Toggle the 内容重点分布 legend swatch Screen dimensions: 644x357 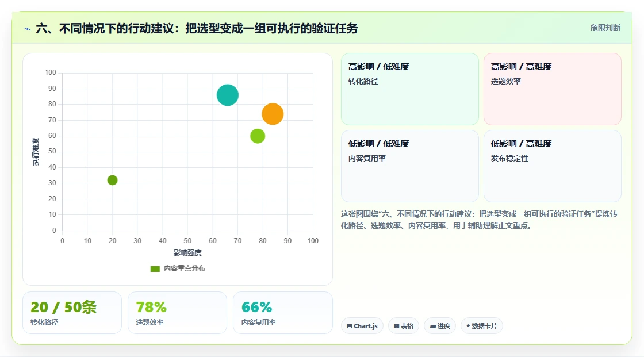pos(155,268)
